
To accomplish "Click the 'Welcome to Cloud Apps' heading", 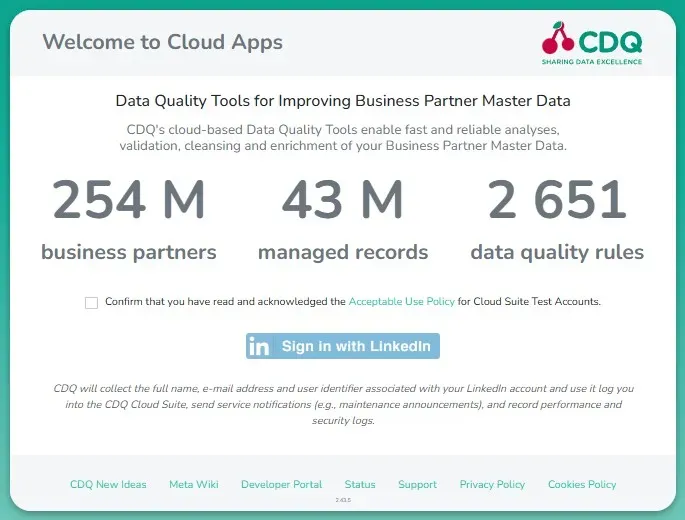I will point(163,42).
